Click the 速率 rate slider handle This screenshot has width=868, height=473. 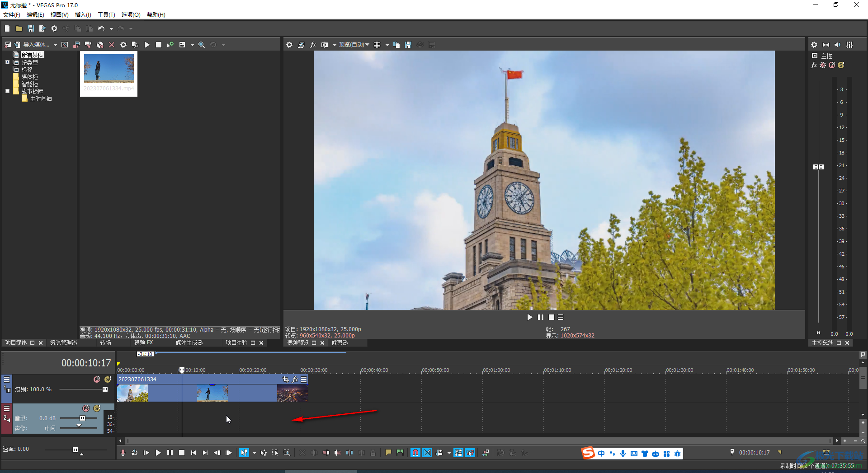click(x=75, y=450)
